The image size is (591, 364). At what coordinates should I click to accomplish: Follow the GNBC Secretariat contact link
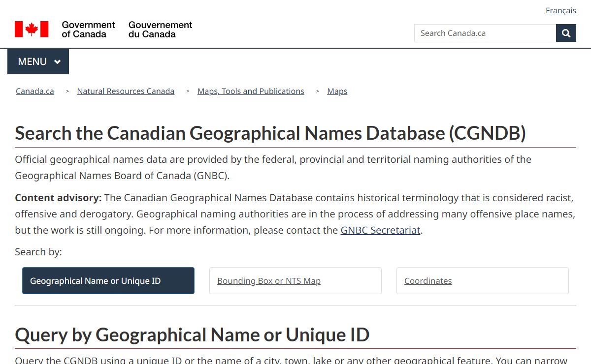(x=380, y=230)
